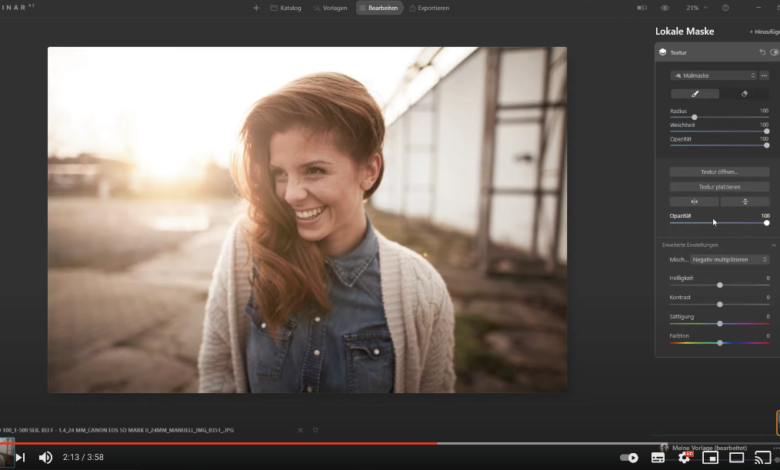Switch to the Katalog tab
780x470 pixels.
coord(285,8)
